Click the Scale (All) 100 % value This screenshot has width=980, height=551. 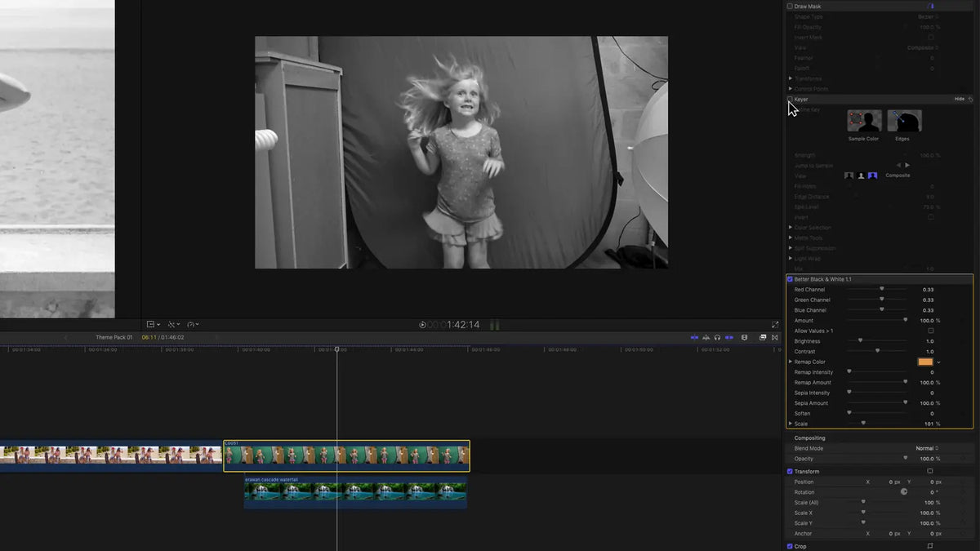pos(933,503)
